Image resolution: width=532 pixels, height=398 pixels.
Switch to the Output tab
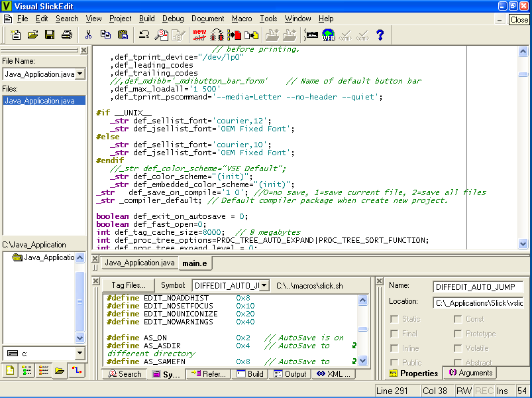click(x=290, y=374)
